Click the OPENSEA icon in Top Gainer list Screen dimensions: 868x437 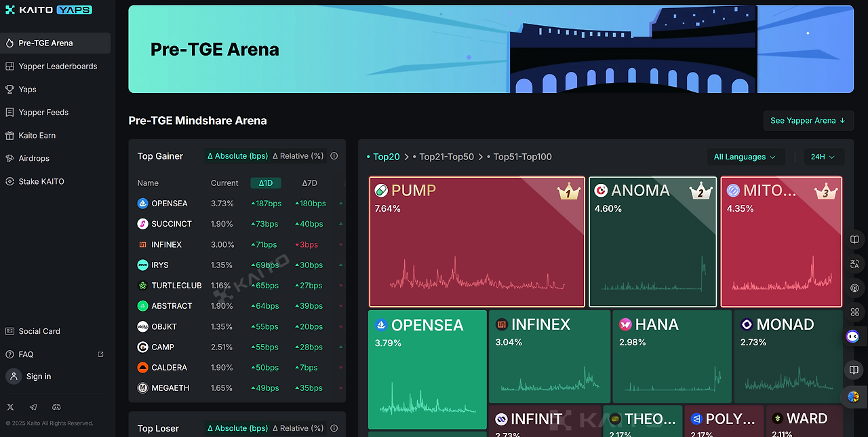pos(142,204)
